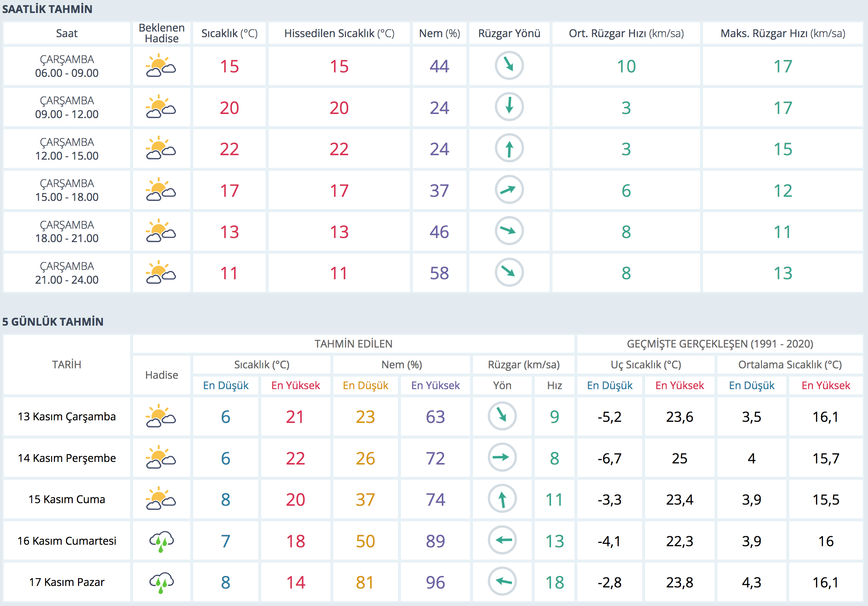
Task: Click weather icon for 13 Kasım Çarşamba
Action: (x=161, y=416)
